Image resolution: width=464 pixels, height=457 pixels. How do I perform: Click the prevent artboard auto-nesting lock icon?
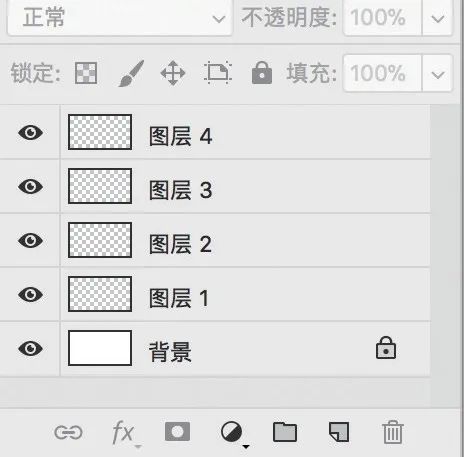point(218,72)
